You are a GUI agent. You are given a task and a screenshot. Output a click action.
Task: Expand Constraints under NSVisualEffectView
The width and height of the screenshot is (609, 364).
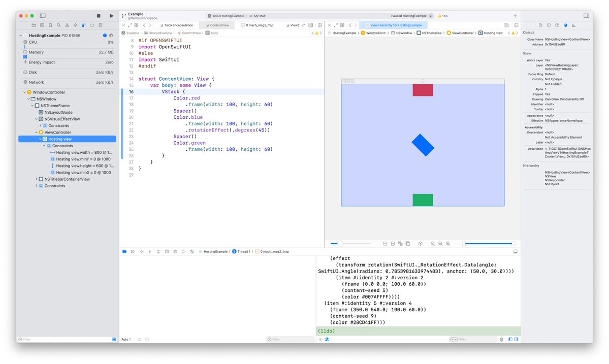40,126
